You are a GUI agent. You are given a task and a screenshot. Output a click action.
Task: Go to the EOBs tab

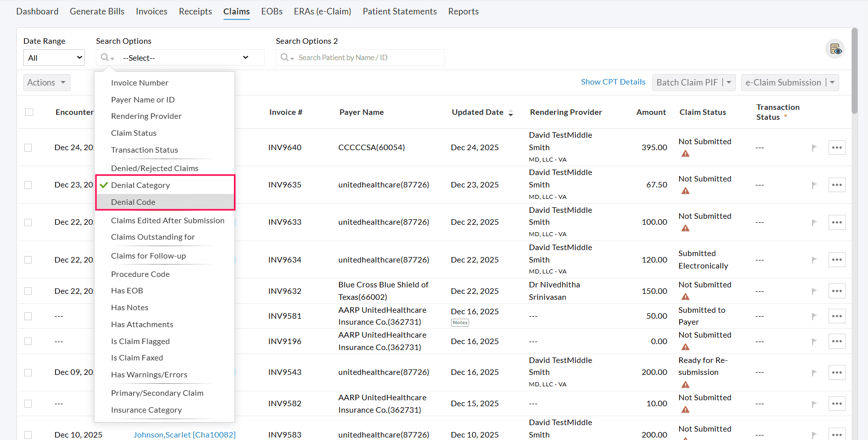(x=272, y=11)
